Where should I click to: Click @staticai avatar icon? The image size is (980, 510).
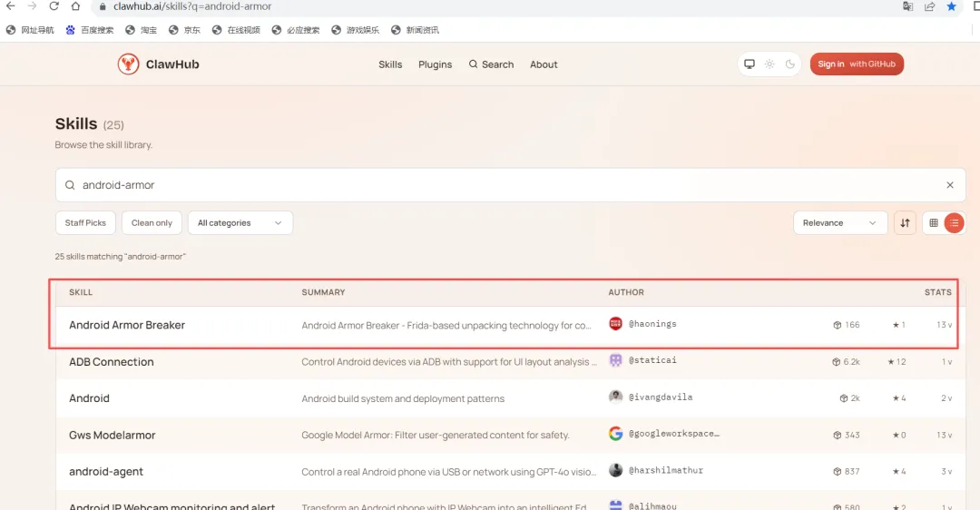click(x=615, y=360)
